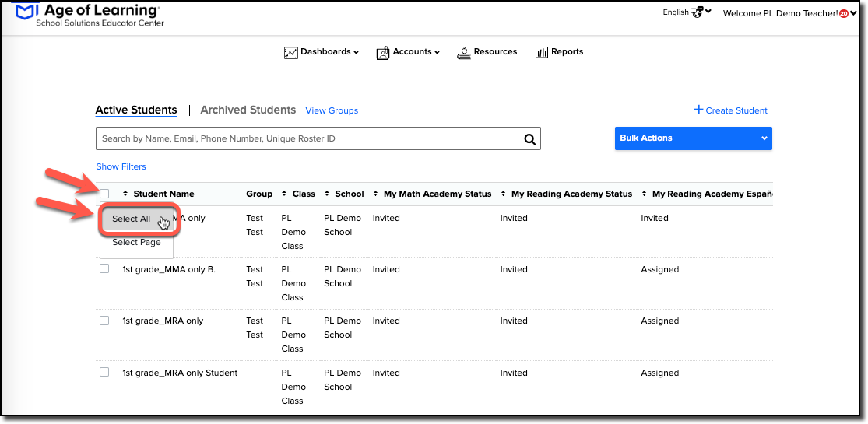Click student name 1st grade_MRA only Student
The image size is (868, 424).
point(180,373)
